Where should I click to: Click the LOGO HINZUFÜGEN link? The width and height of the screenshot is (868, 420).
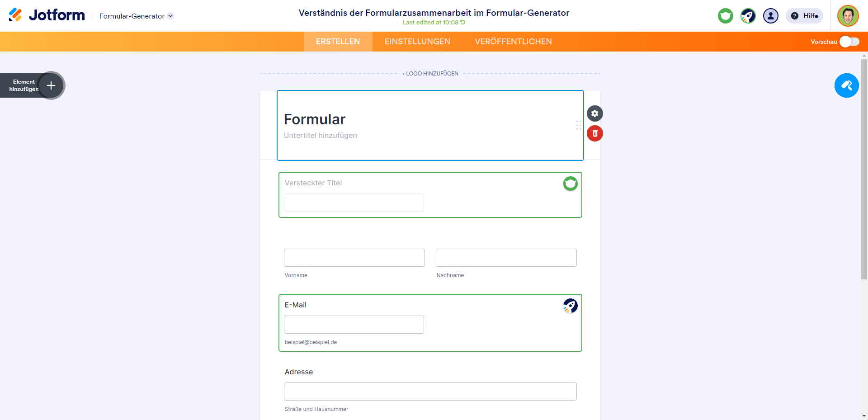click(430, 73)
